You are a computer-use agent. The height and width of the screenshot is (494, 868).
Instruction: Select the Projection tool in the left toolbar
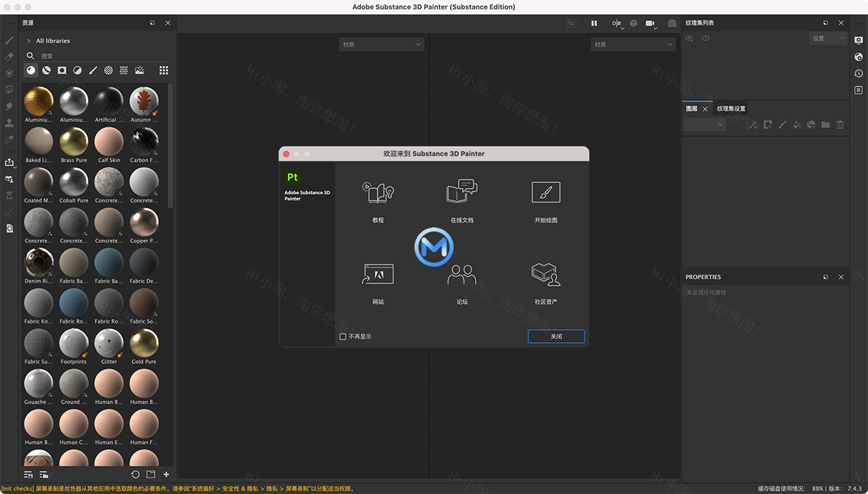tap(9, 73)
